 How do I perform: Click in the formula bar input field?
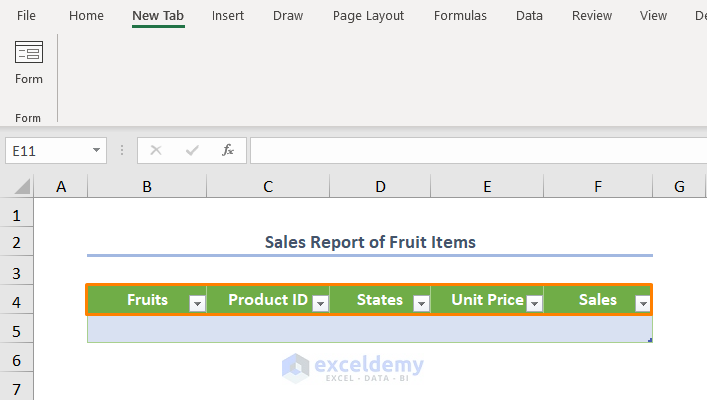478,150
